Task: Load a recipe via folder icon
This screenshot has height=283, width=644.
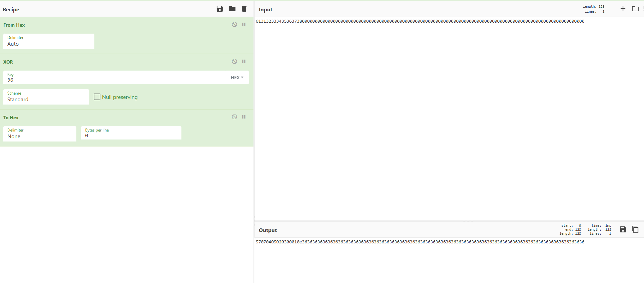Action: [232, 9]
